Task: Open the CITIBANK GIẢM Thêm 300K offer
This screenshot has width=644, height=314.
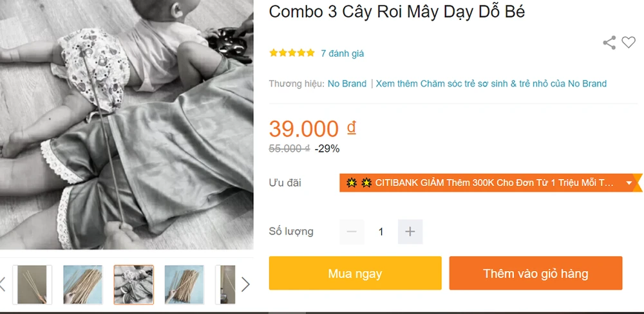Action: tap(480, 183)
